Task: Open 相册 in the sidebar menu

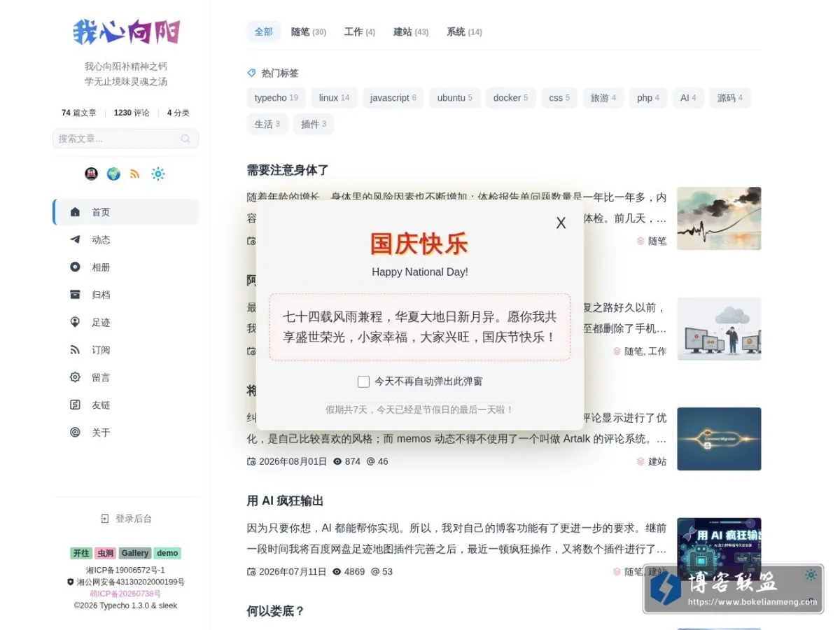Action: (126, 267)
